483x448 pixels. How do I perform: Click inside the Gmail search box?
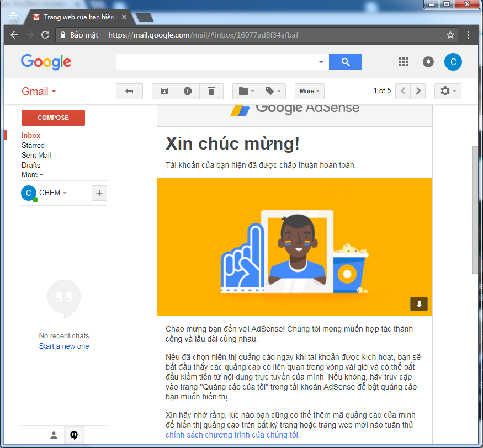pos(216,62)
